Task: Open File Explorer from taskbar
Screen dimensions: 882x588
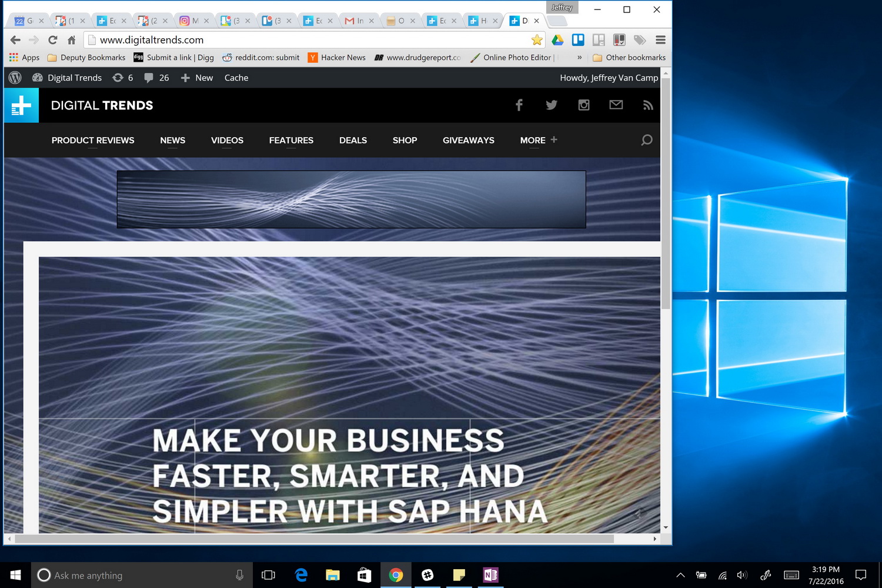Action: pos(332,575)
